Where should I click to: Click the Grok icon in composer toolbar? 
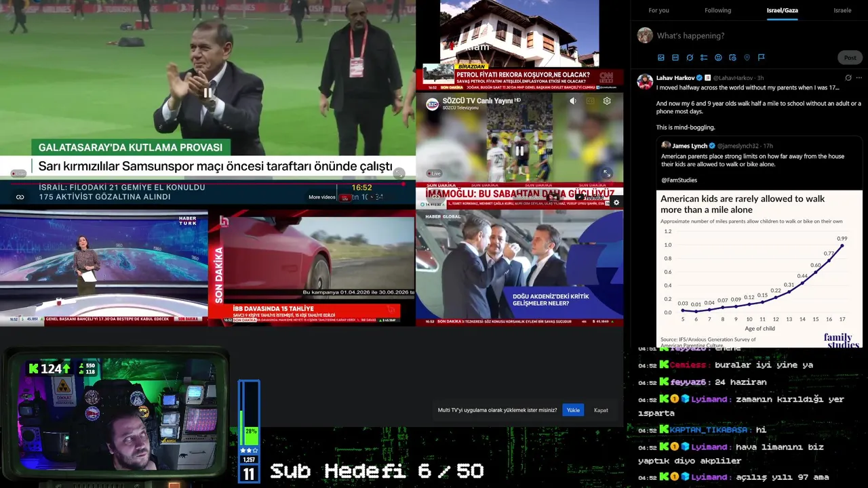pos(690,58)
